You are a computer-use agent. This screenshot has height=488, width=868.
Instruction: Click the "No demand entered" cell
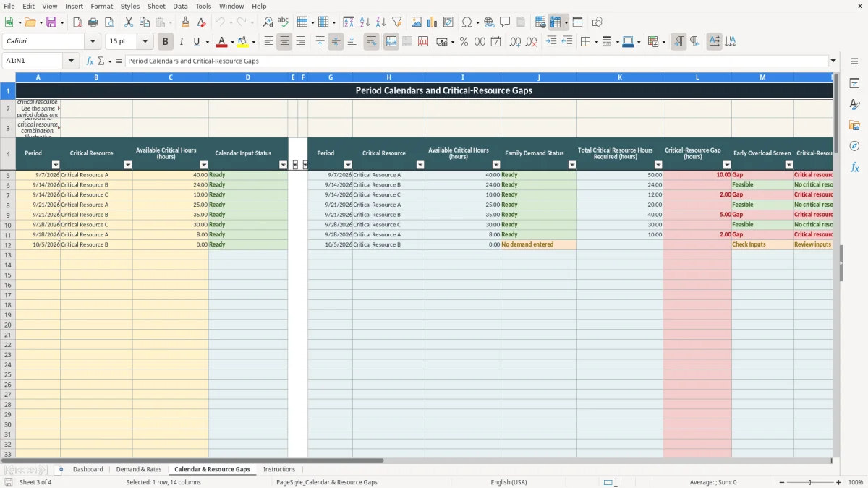(x=539, y=244)
